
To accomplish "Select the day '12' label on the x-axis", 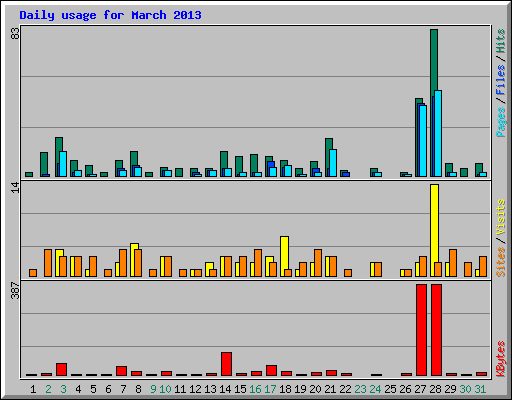I will click(x=195, y=389).
